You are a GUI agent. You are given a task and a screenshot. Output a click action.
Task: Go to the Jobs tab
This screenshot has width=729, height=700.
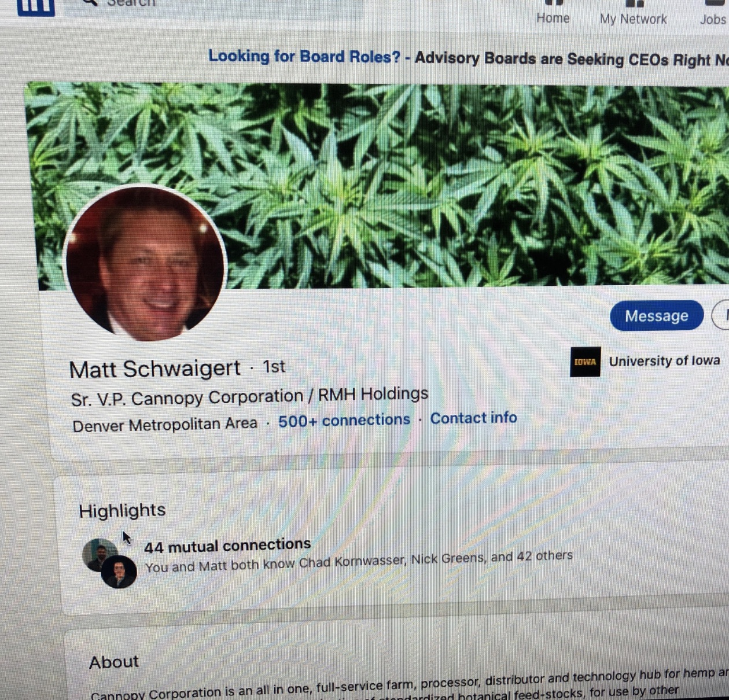click(x=713, y=20)
